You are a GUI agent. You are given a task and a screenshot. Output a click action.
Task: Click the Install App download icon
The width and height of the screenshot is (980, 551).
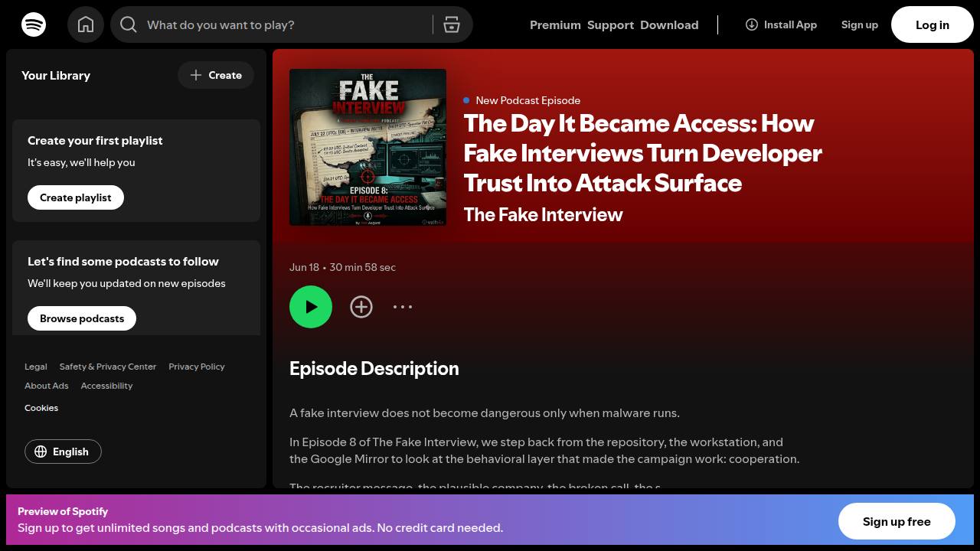[752, 24]
